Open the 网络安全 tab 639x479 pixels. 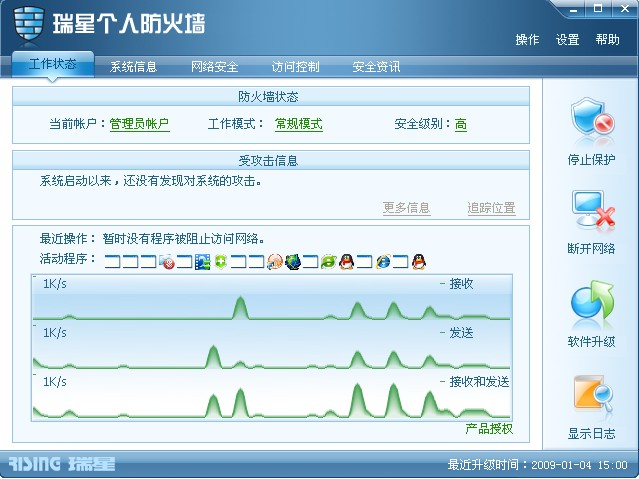(x=214, y=66)
